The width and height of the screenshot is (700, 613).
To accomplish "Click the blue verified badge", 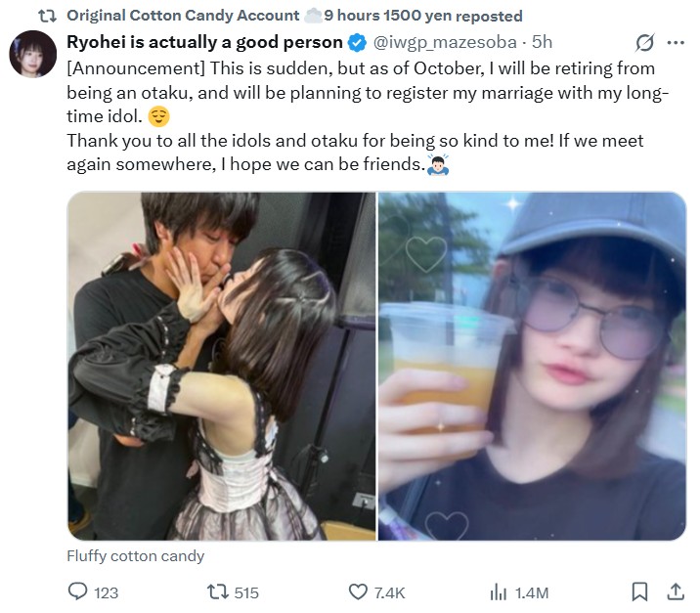I will pyautogui.click(x=357, y=42).
